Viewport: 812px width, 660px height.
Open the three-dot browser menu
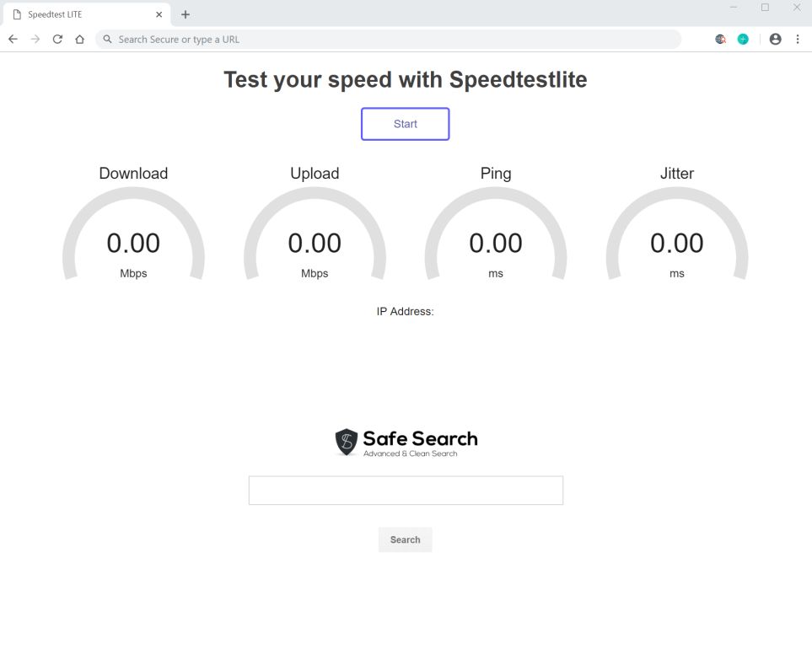pyautogui.click(x=798, y=39)
